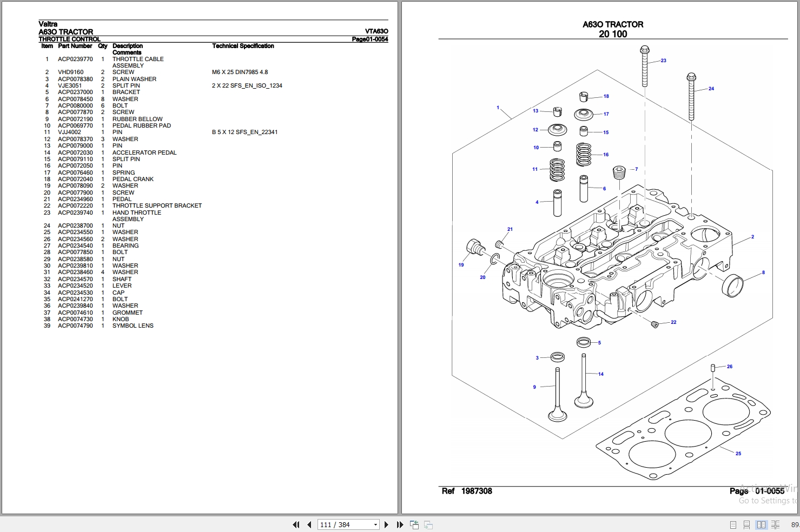Open the page number dropdown arrow
Image resolution: width=800 pixels, height=532 pixels.
[375, 524]
